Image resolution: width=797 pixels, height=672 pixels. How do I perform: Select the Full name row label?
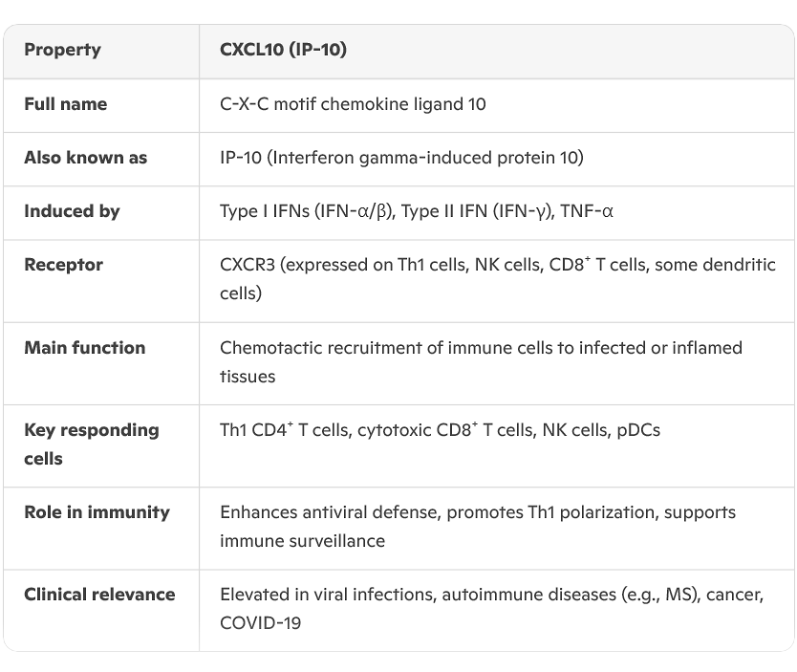coord(65,104)
